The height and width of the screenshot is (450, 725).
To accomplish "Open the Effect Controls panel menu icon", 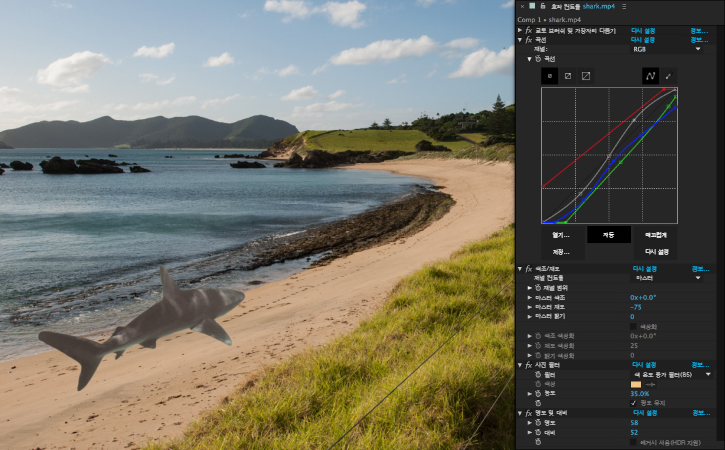I will coord(625,6).
